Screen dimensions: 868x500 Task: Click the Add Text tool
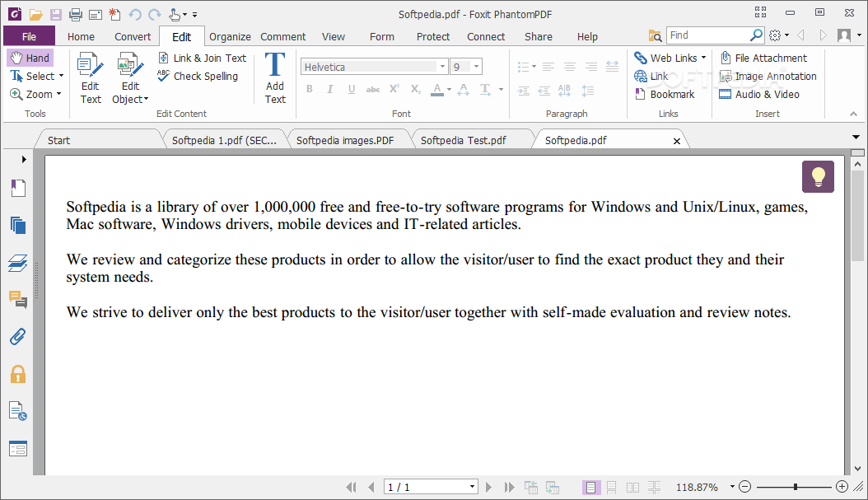[275, 78]
